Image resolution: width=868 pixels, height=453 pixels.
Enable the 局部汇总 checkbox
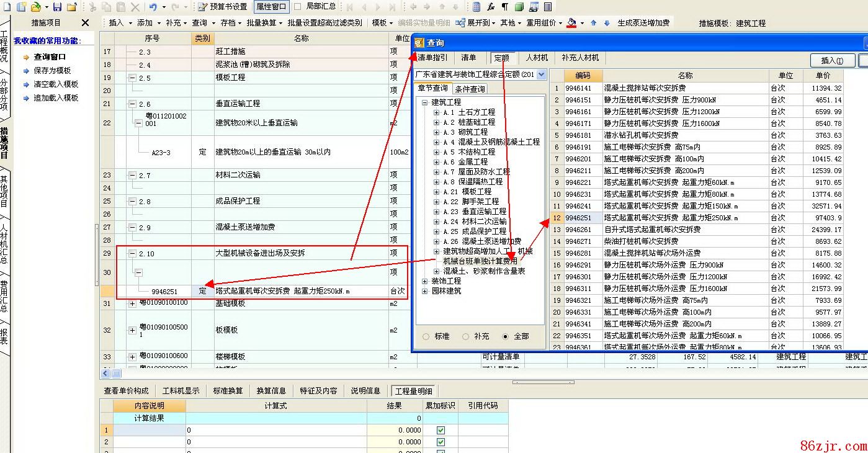tap(298, 7)
